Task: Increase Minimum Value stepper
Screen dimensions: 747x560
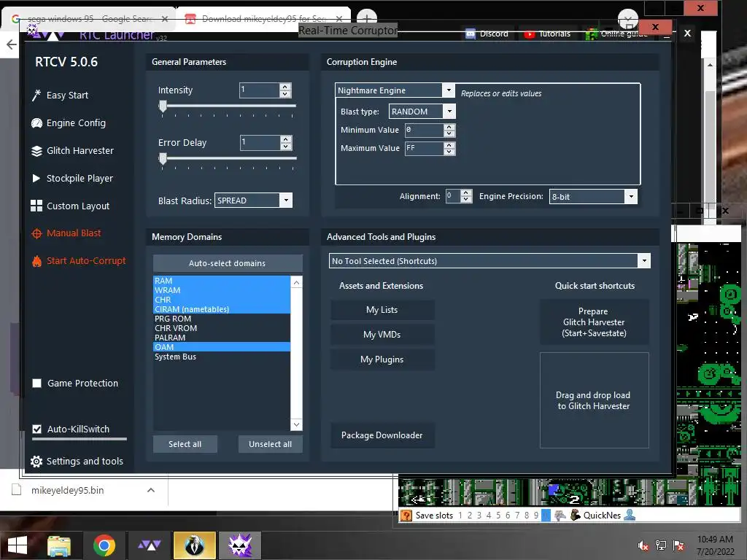Action: pos(449,127)
